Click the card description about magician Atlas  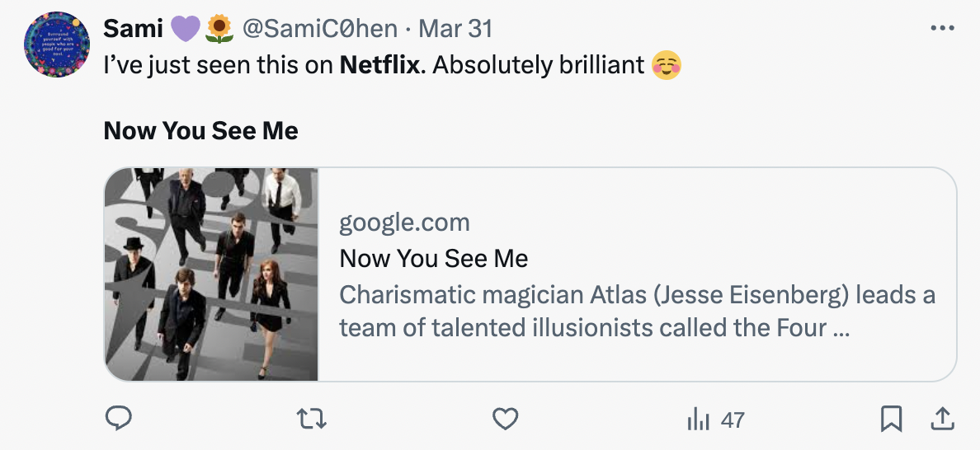point(636,311)
